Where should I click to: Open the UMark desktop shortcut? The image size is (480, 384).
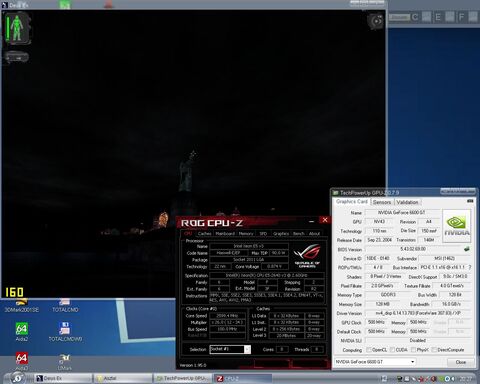coord(65,362)
